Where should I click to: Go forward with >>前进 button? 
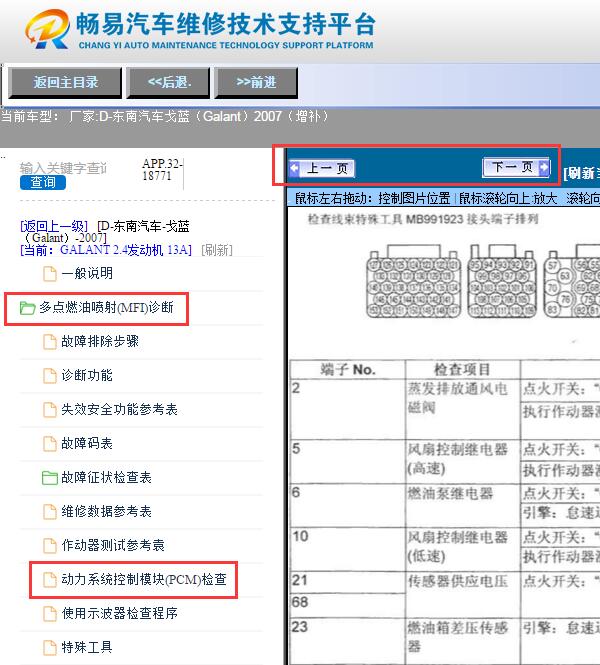pos(256,82)
